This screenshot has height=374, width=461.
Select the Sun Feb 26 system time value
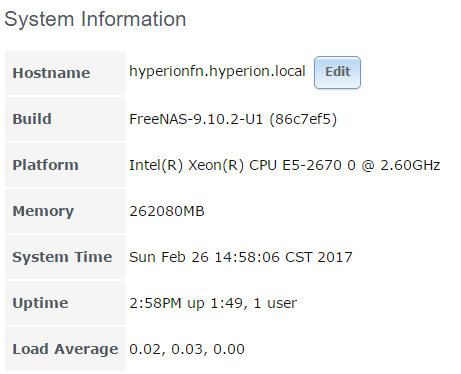(241, 257)
